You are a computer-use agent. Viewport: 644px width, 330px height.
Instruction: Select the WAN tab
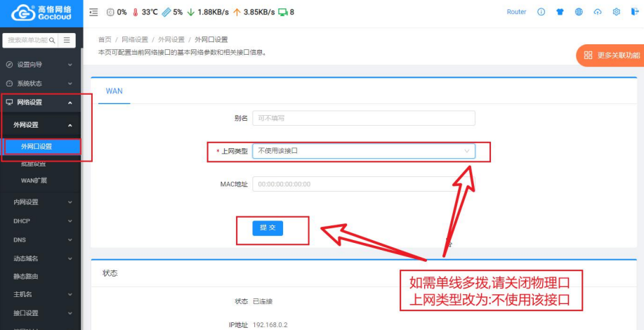[114, 91]
